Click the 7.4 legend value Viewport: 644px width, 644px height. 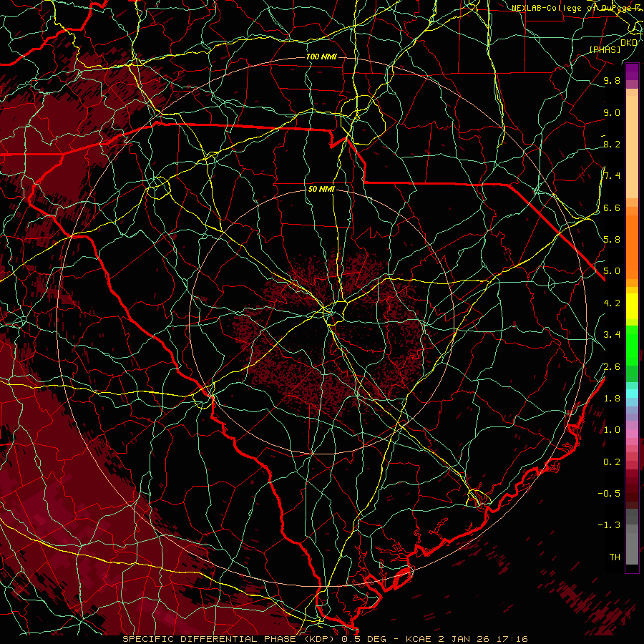(612, 176)
